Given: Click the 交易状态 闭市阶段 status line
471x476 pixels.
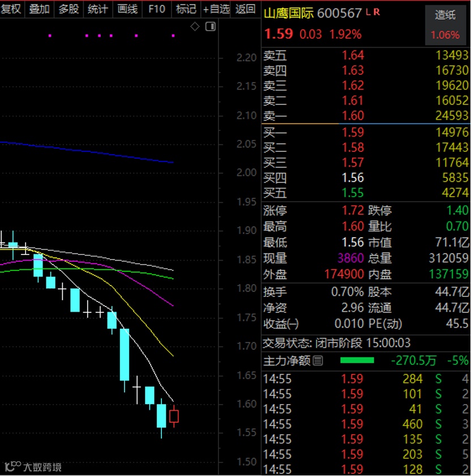Looking at the screenshot, I should pos(336,343).
